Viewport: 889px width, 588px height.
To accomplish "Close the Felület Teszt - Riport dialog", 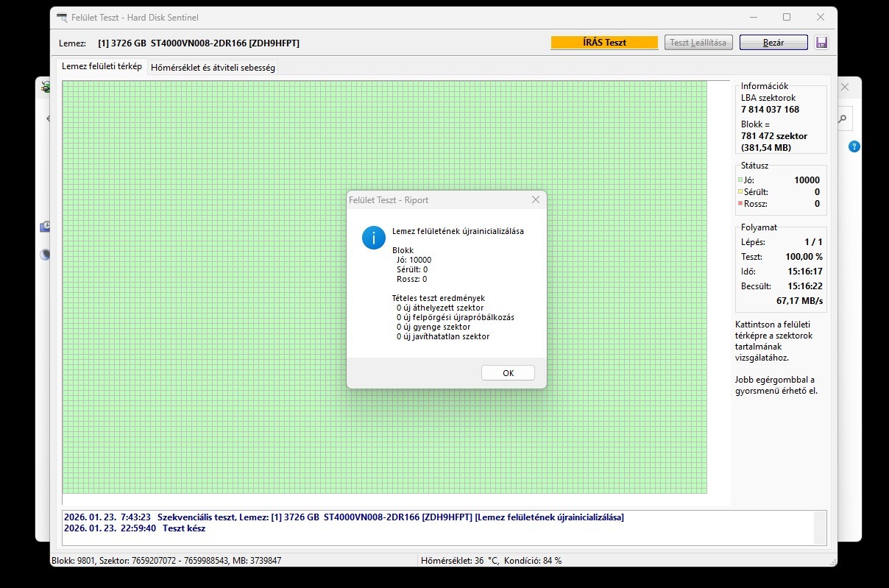I will click(x=535, y=199).
